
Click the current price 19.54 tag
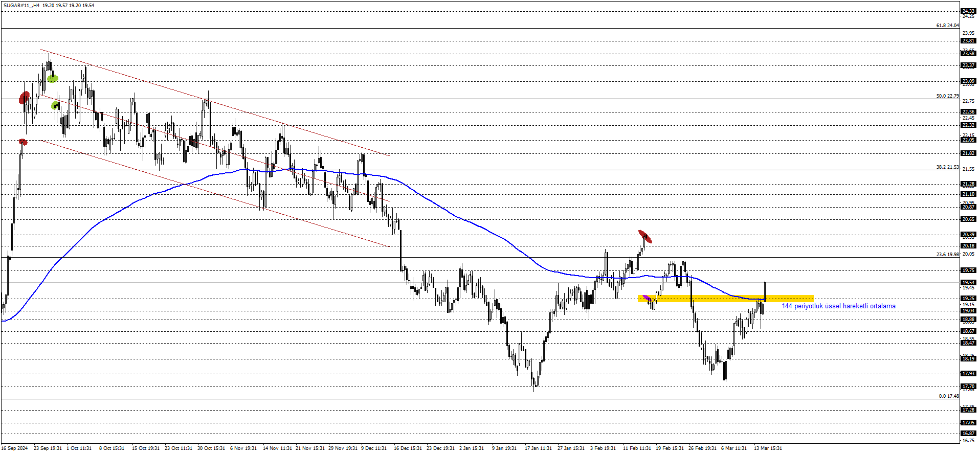pos(968,283)
